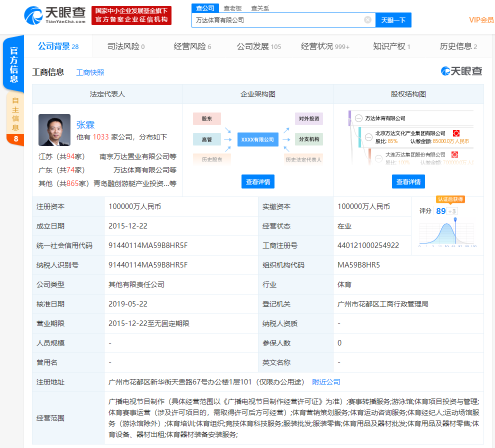Click the 股东 box in the structure diagram
Screen dimensions: 495x448
[x=206, y=119]
